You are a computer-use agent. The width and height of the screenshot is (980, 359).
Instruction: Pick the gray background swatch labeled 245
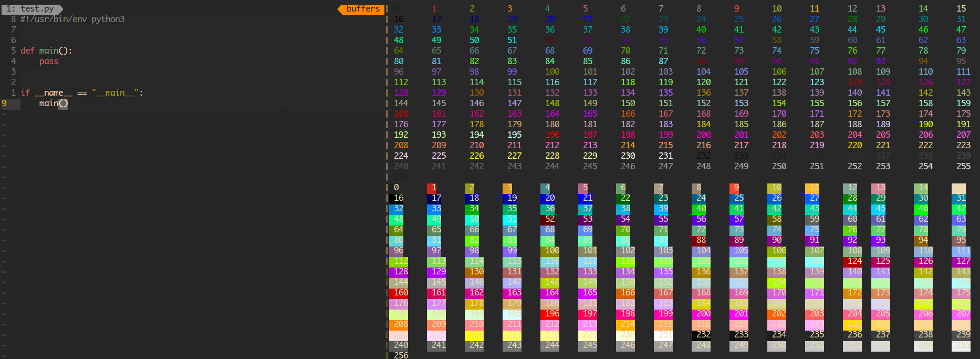point(588,345)
